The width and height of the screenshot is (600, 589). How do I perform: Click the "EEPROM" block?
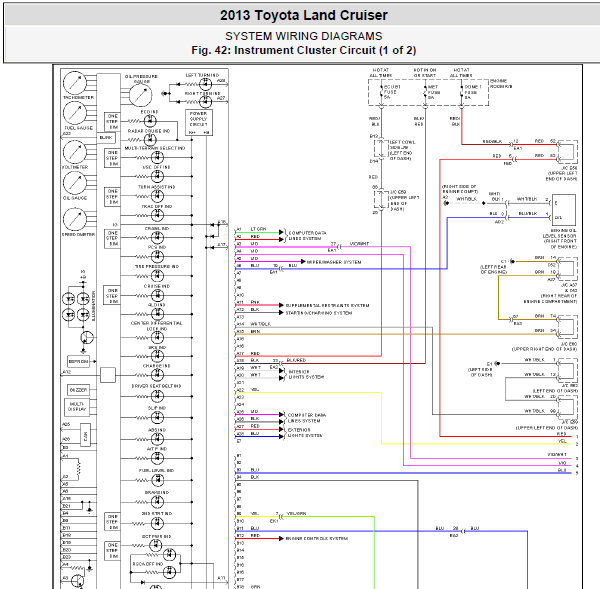[78, 361]
